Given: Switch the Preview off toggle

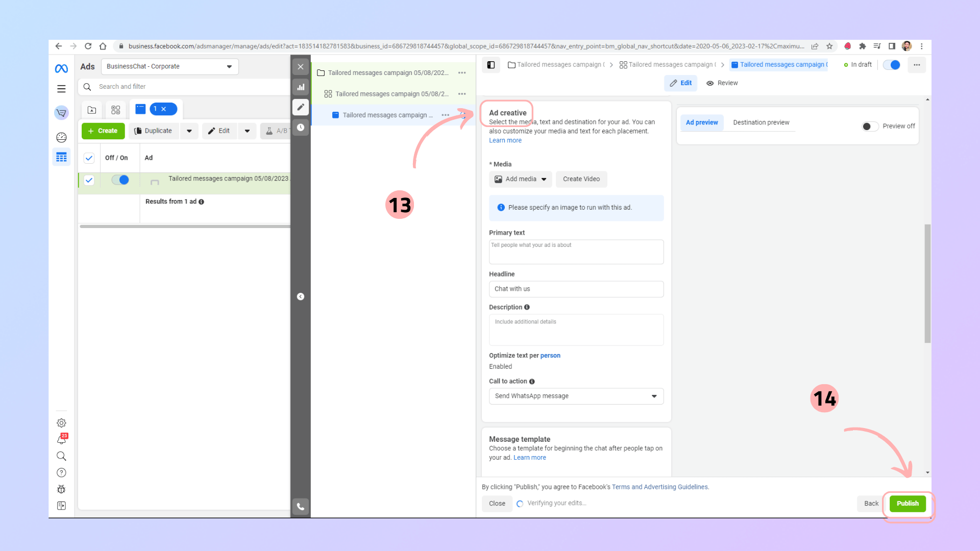Looking at the screenshot, I should tap(869, 126).
